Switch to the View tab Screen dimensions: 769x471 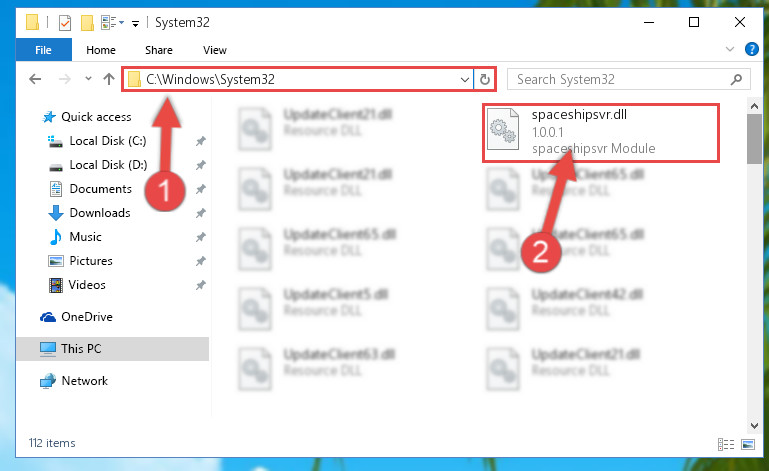(215, 50)
